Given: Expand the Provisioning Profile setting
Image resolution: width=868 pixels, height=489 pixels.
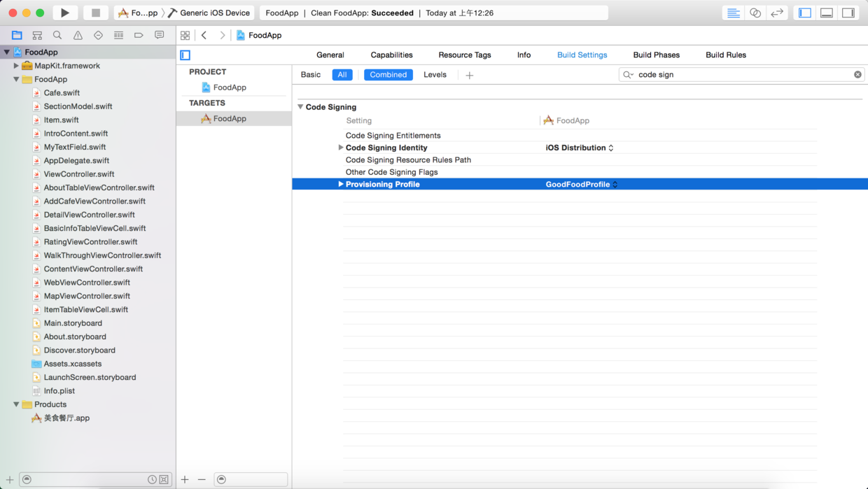Looking at the screenshot, I should tap(341, 184).
